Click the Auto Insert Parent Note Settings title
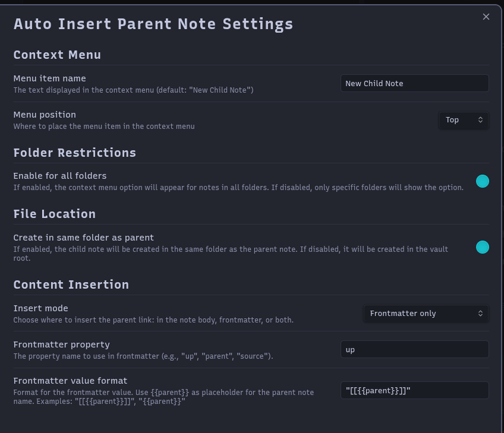This screenshot has width=504, height=433. tap(153, 24)
